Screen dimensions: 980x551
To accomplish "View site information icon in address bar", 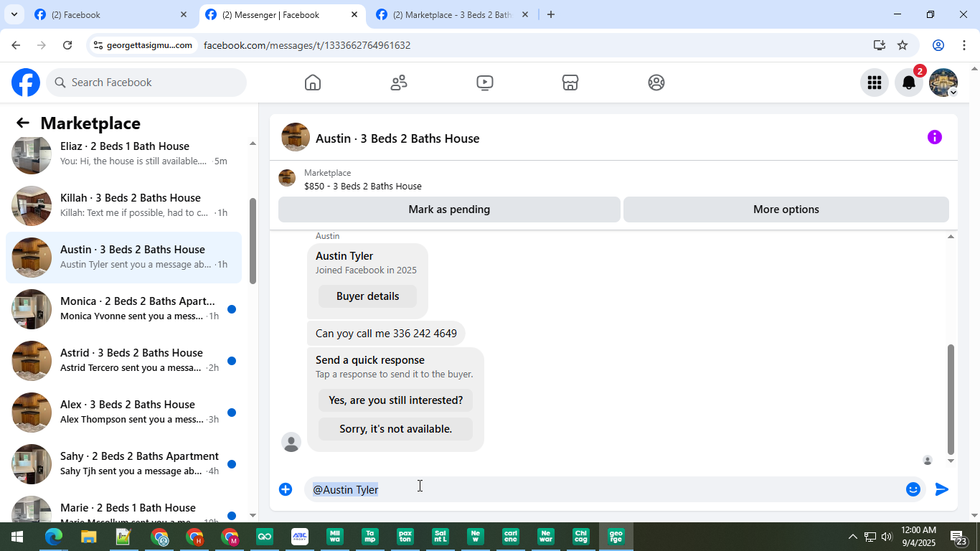I will [98, 45].
